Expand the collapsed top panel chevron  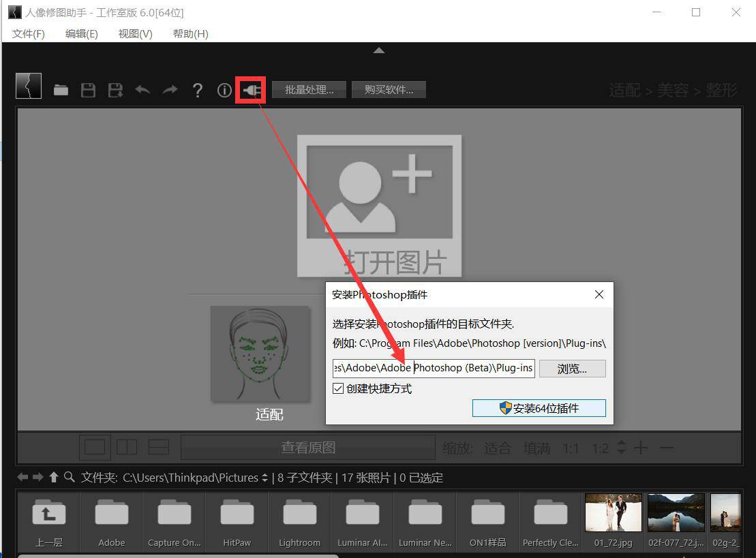(x=379, y=50)
